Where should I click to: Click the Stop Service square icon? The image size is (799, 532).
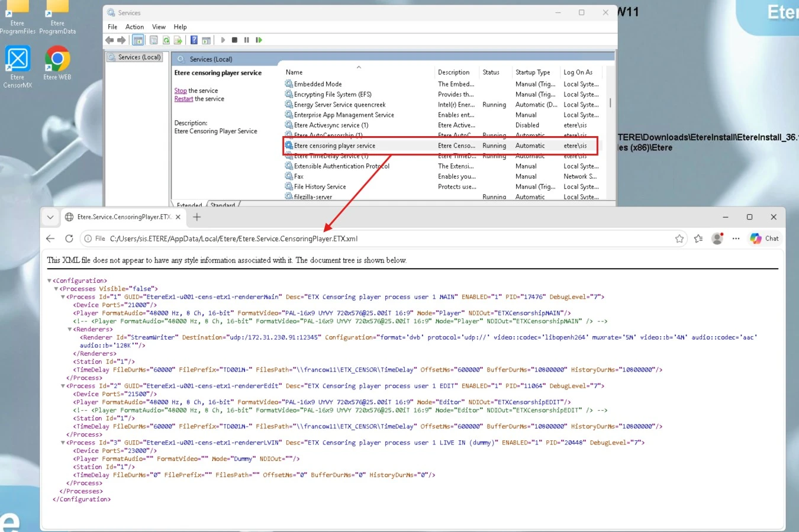coord(234,40)
